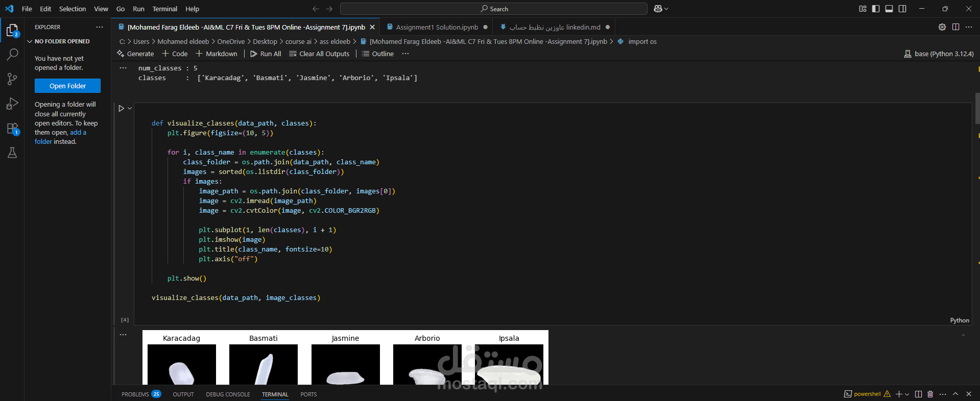Close the Assignment 7 notebook tab
The width and height of the screenshot is (980, 401).
[372, 27]
